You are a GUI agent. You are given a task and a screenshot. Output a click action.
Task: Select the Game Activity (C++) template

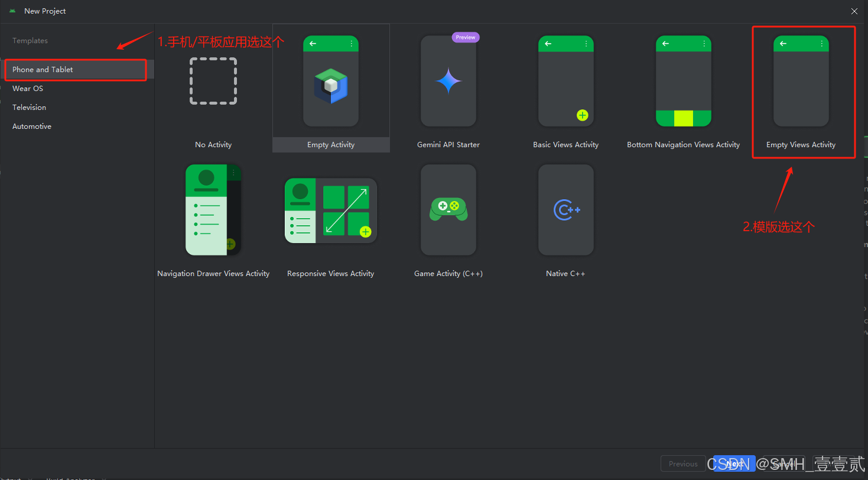pyautogui.click(x=448, y=218)
